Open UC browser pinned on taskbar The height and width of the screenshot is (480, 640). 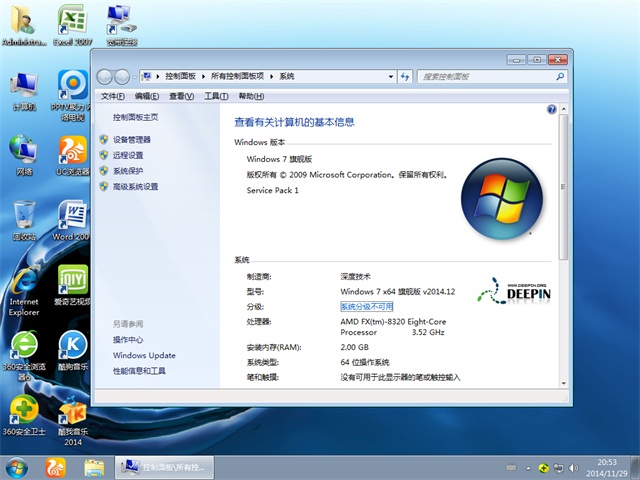56,468
